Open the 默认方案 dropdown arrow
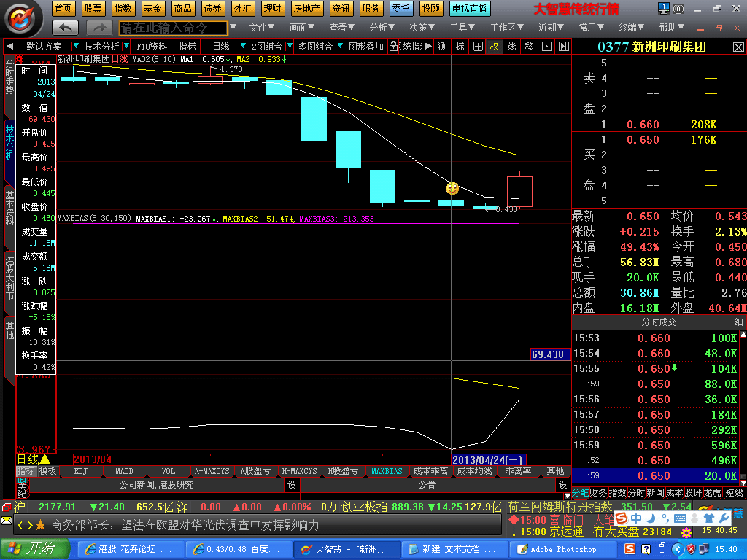747x560 pixels. tap(75, 46)
